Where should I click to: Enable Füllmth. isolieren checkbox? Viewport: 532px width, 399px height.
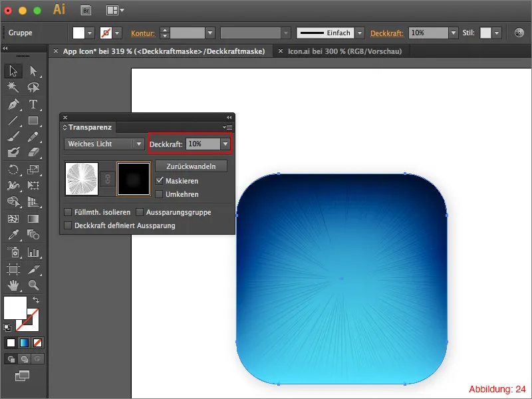tap(68, 212)
